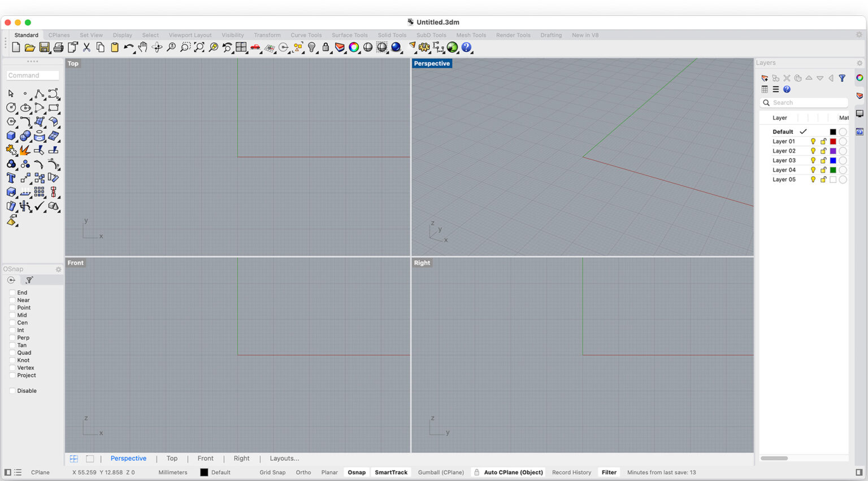Select the Sphere tool
Image resolution: width=868 pixels, height=481 pixels.
[25, 135]
